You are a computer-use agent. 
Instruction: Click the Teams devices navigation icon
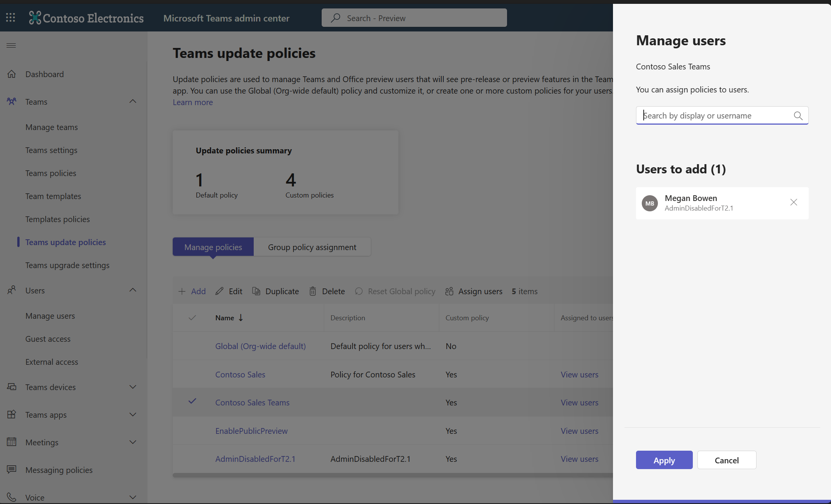coord(11,386)
